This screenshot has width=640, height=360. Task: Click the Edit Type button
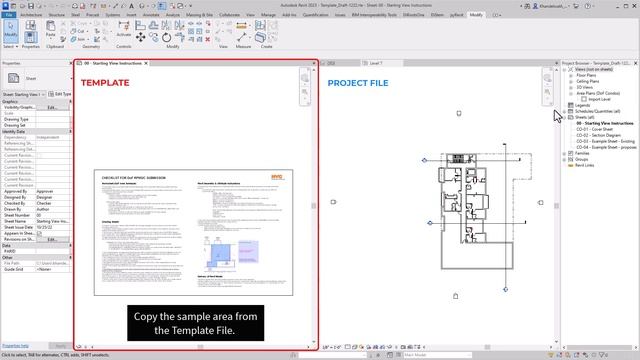[x=60, y=94]
